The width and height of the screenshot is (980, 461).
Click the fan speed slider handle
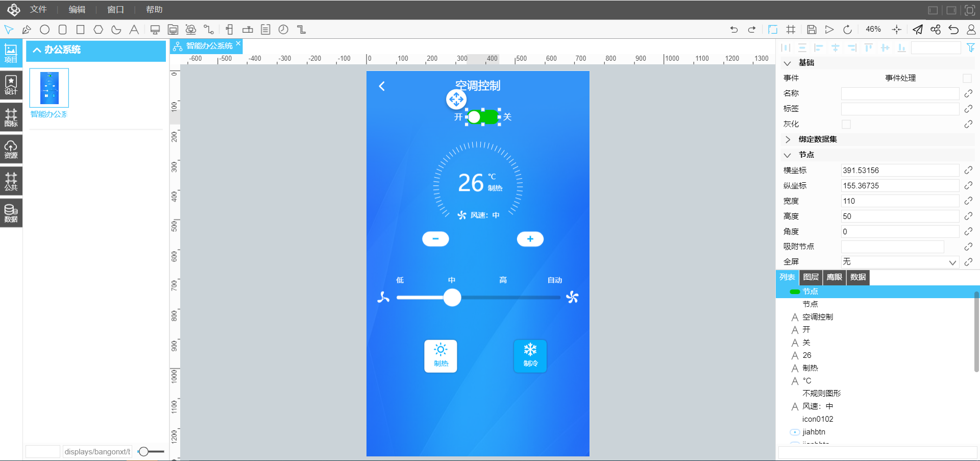pos(452,298)
